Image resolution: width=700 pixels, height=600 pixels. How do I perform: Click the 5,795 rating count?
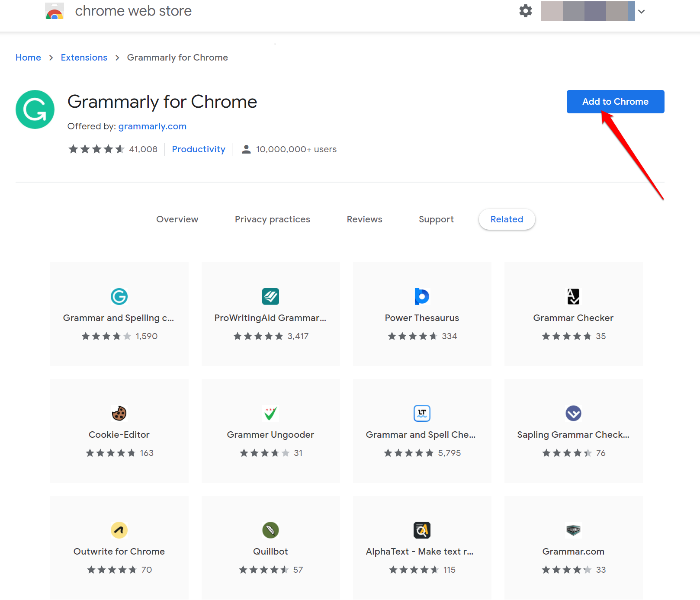point(450,453)
